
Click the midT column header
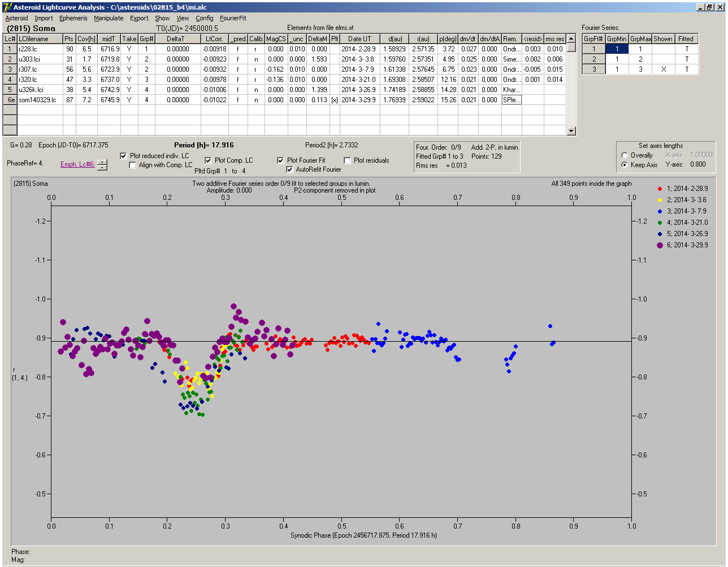tap(109, 39)
